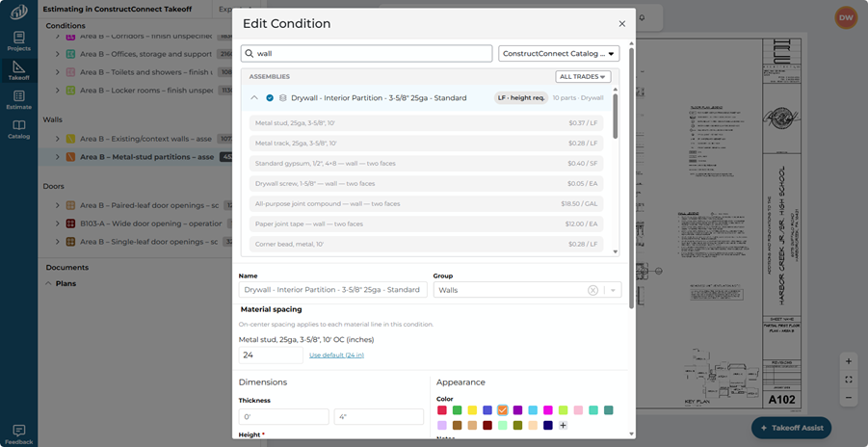Expand the Toilets and showers condition
The image size is (868, 447).
[58, 72]
